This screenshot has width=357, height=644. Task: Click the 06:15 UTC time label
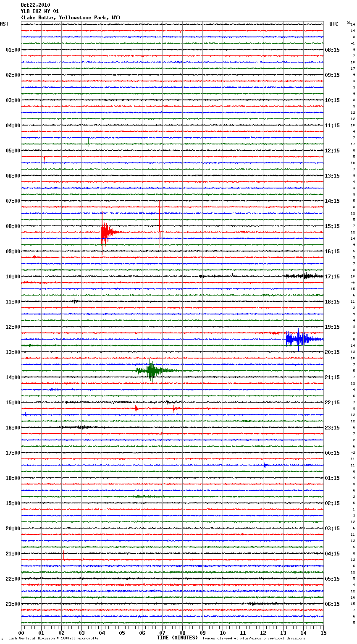click(x=332, y=604)
